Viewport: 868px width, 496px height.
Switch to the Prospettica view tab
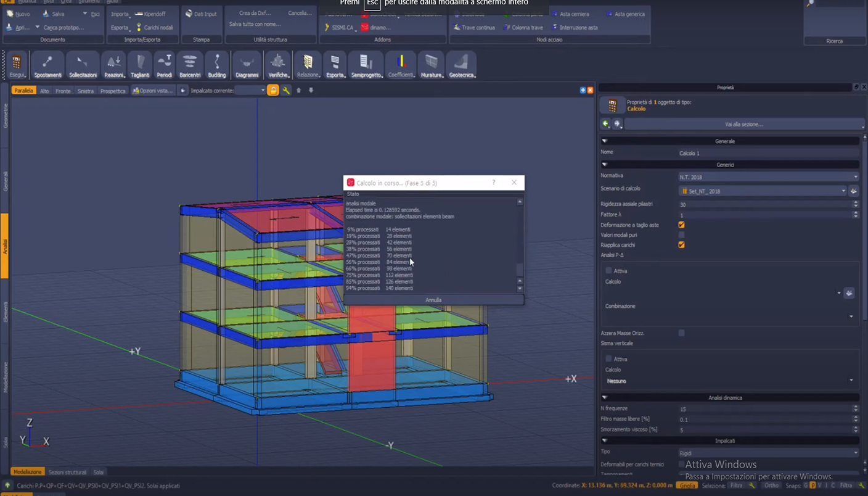(112, 91)
